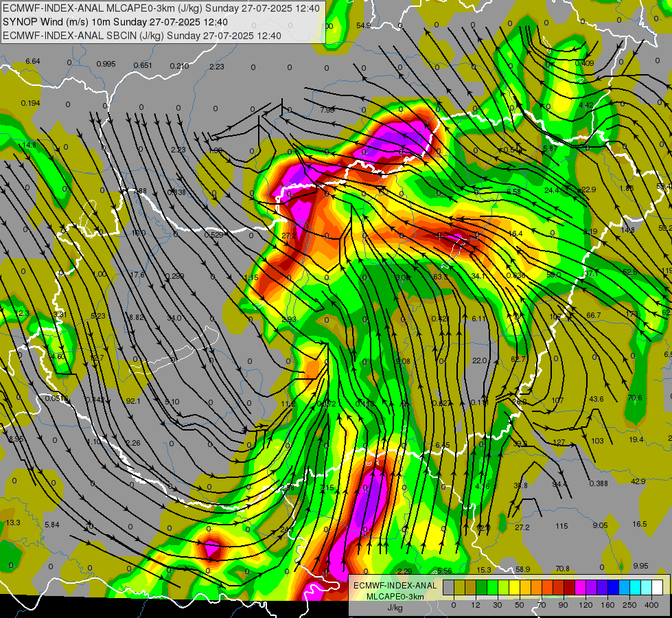Screen dimensions: 672x618
Task: Click the map value 15.3
Action: [x=484, y=569]
